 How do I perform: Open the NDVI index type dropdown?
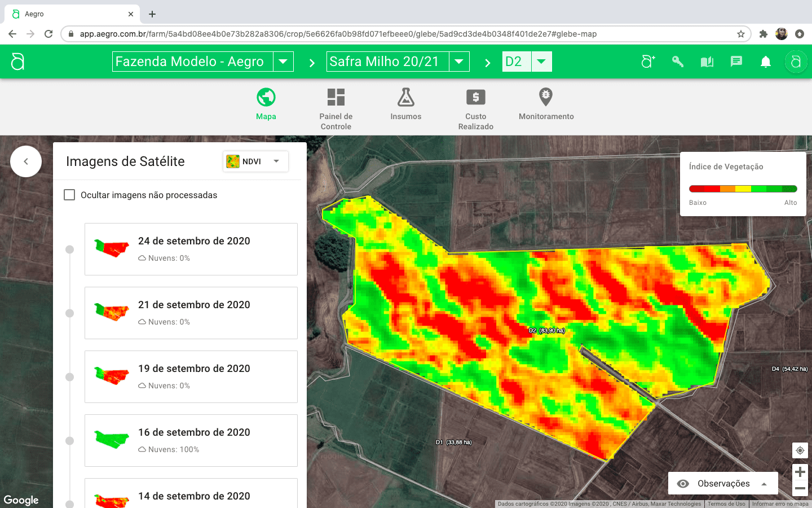pyautogui.click(x=256, y=161)
